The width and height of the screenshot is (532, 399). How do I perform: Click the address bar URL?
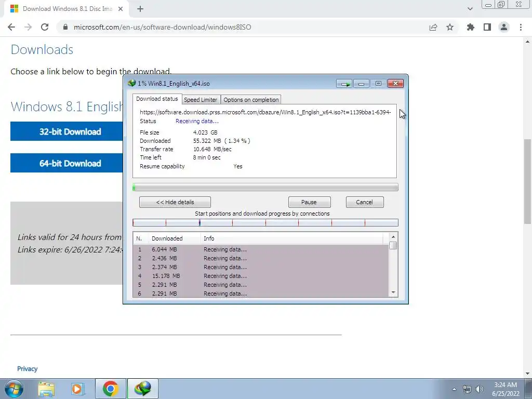pos(162,27)
